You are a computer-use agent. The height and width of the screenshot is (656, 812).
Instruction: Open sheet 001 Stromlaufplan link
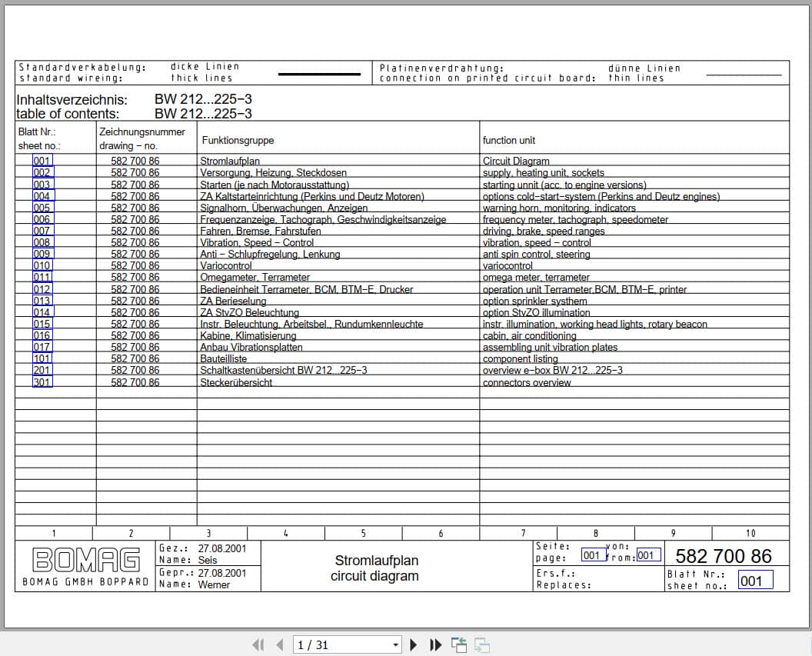coord(42,161)
